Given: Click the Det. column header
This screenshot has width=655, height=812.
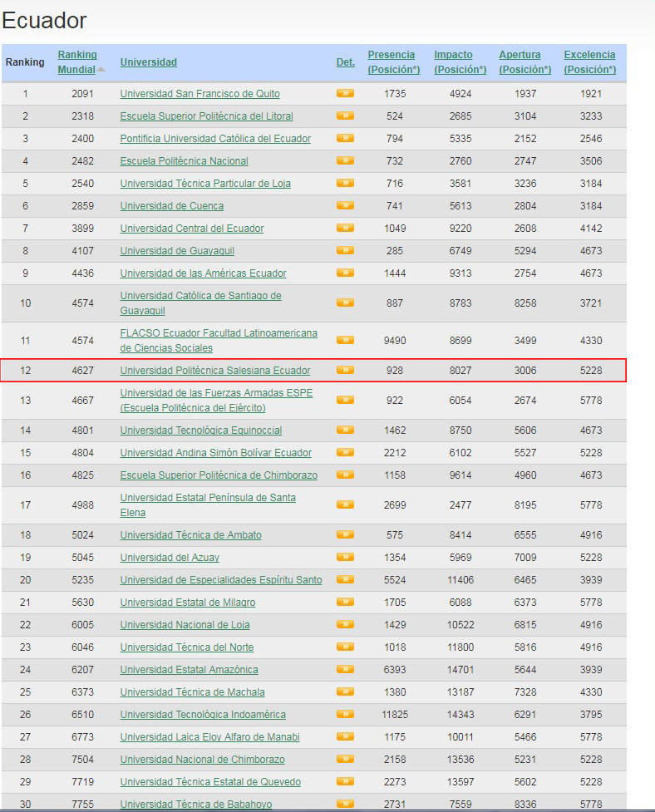Looking at the screenshot, I should pos(345,62).
